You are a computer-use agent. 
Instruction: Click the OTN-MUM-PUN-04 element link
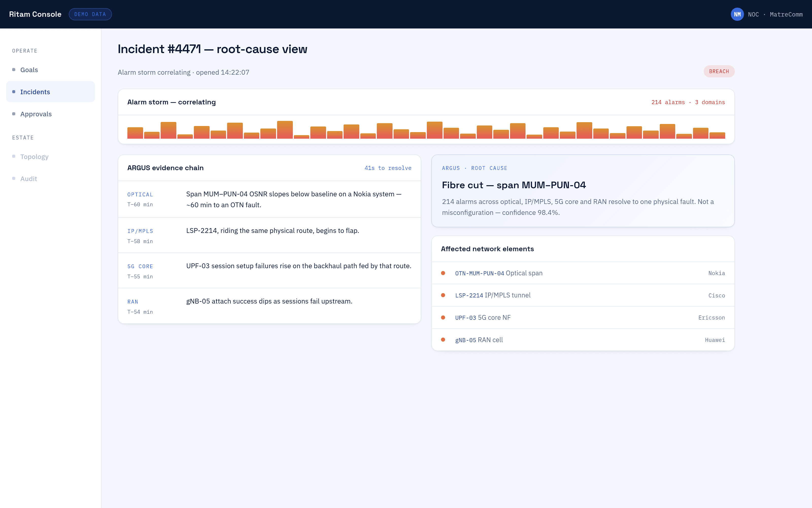(480, 274)
